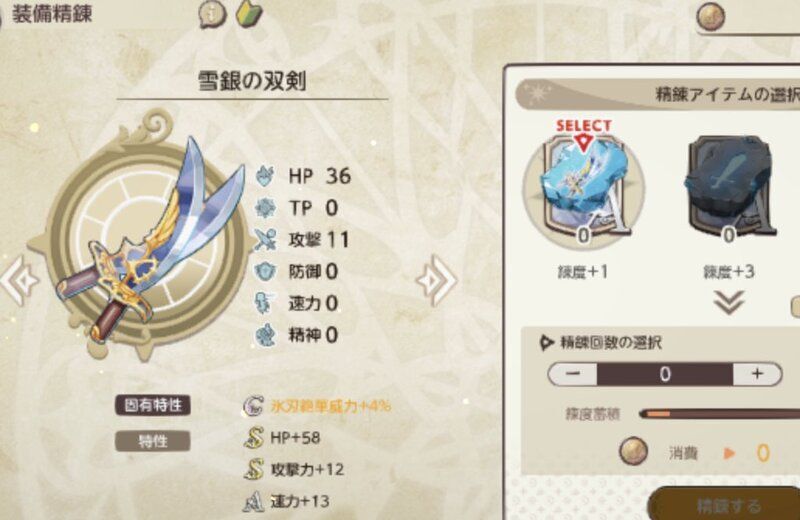Select the 特性 tab label
Image resolution: width=800 pixels, height=520 pixels.
pos(153,441)
